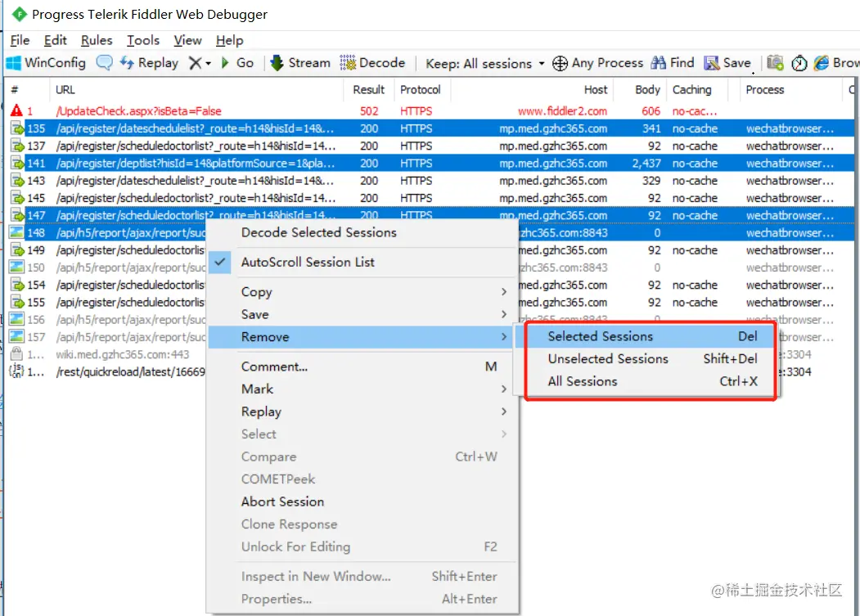Click the timer clock toolbar icon

tap(799, 64)
